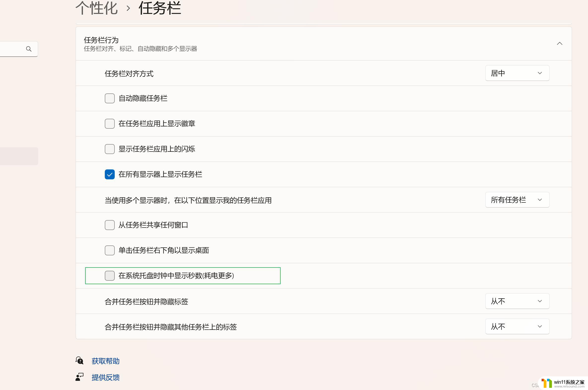Viewport: 588px width, 390px height.
Task: Enable 从任务栏共享任何窗口 checkbox
Action: [110, 225]
